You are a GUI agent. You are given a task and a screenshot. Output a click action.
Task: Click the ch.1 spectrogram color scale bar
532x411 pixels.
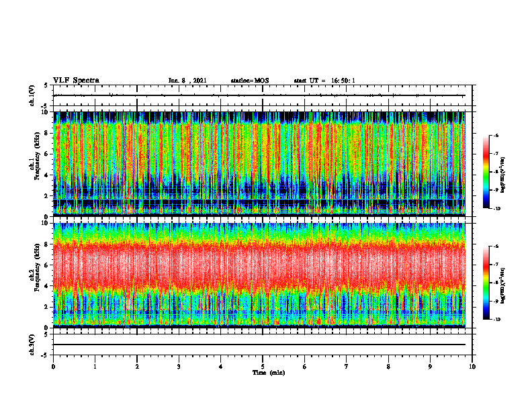click(486, 172)
